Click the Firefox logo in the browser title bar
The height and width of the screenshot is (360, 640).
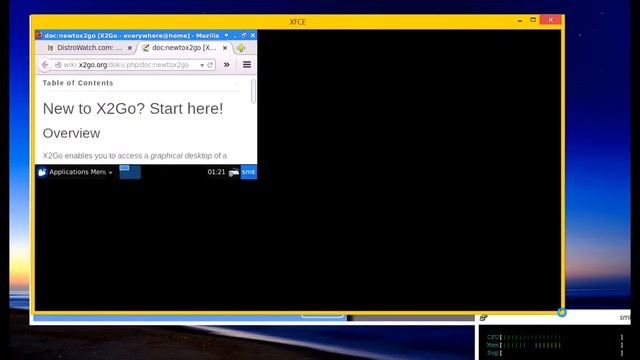39,35
